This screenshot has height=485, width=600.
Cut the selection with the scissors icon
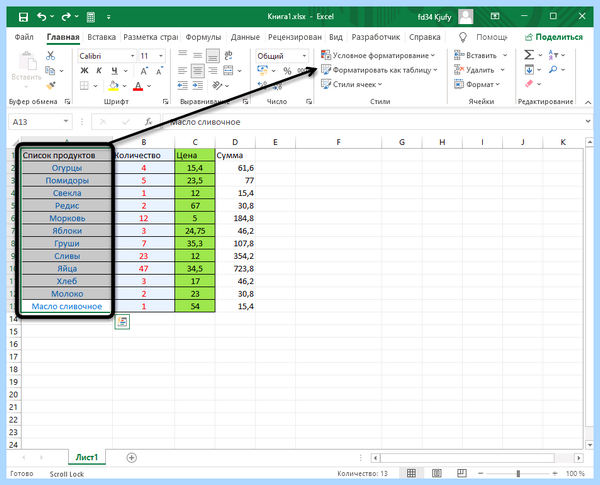[50, 56]
